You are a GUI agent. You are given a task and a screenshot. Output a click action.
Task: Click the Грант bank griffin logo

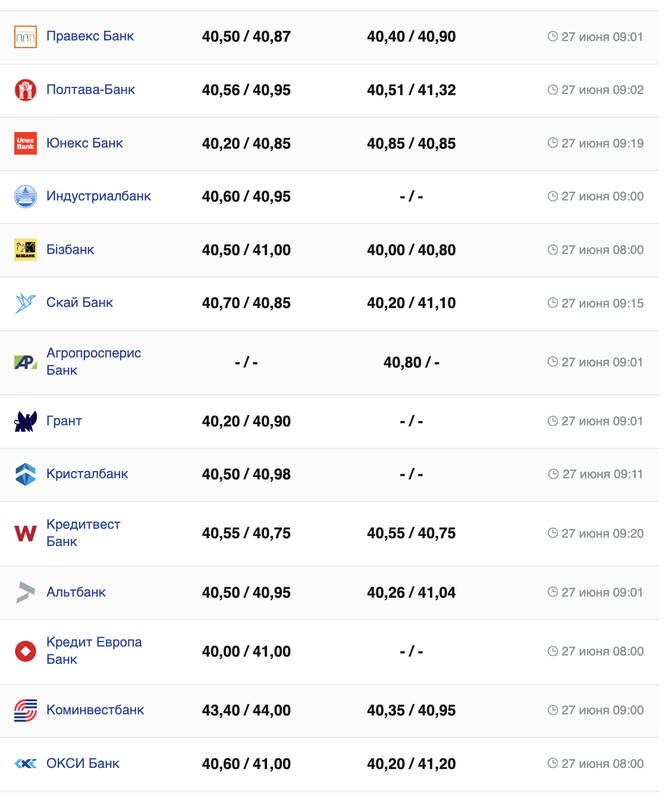pos(26,421)
